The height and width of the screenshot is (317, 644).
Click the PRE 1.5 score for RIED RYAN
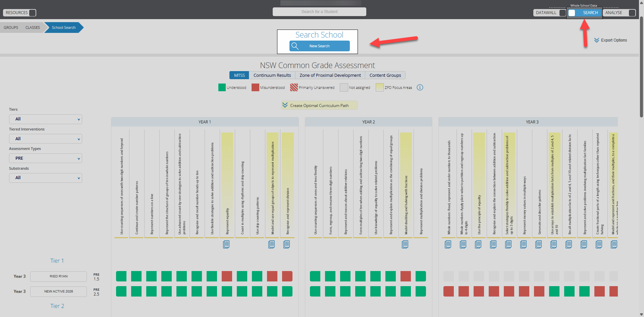click(96, 277)
